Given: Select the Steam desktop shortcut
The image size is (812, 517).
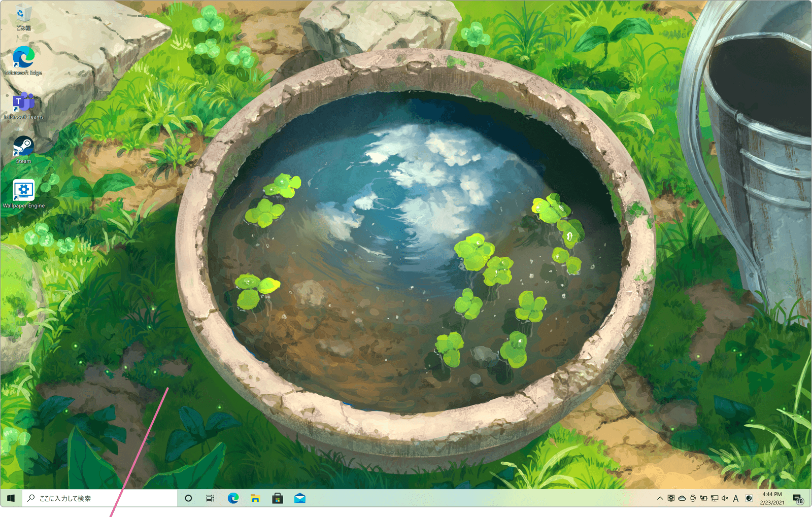Looking at the screenshot, I should tap(23, 150).
